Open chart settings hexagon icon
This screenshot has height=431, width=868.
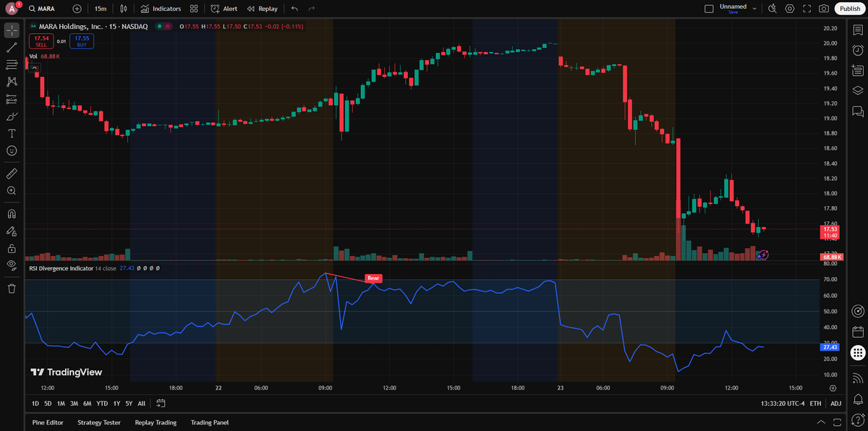coord(789,9)
